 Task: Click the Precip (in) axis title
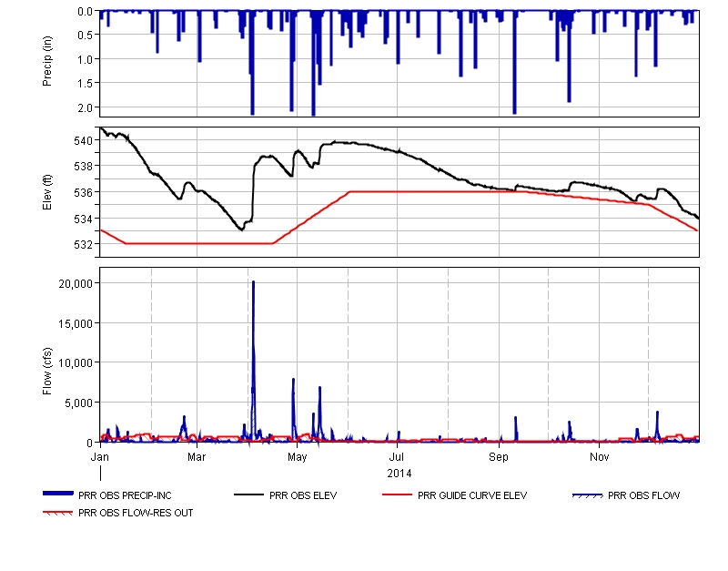click(47, 61)
